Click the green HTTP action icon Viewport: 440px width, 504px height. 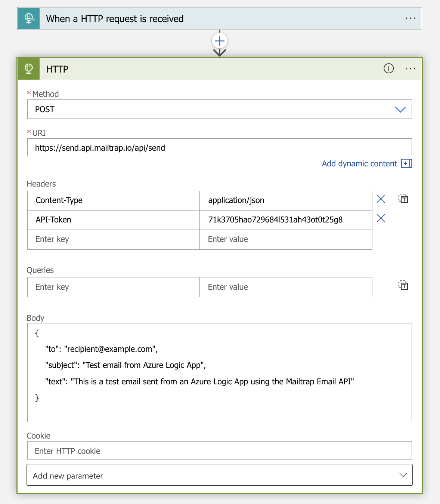coord(29,69)
